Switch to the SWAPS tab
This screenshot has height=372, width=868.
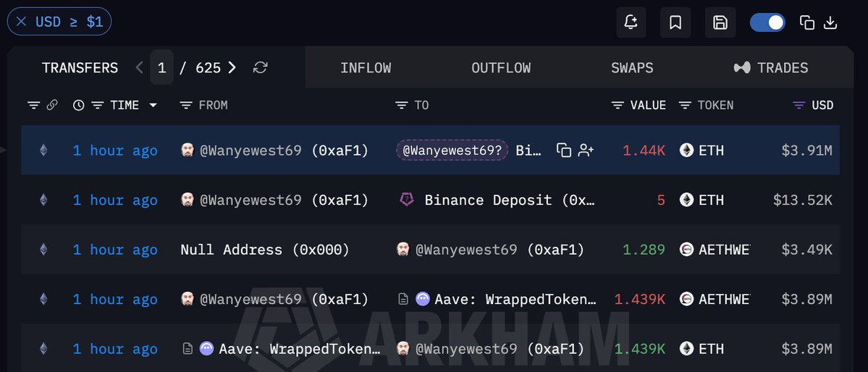click(632, 67)
